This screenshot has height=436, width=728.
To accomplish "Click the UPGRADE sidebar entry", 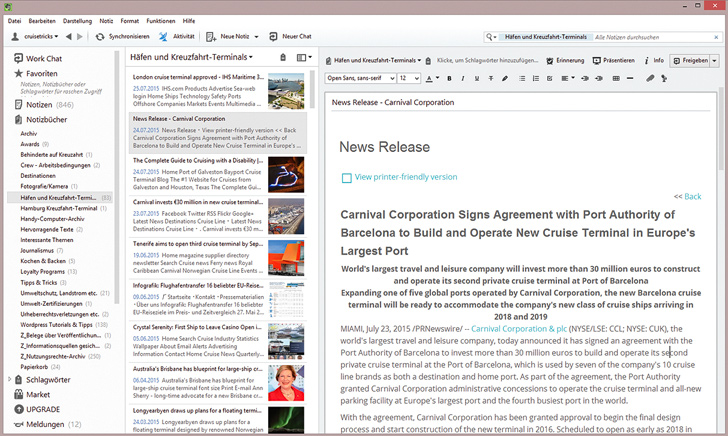I will coord(37,409).
